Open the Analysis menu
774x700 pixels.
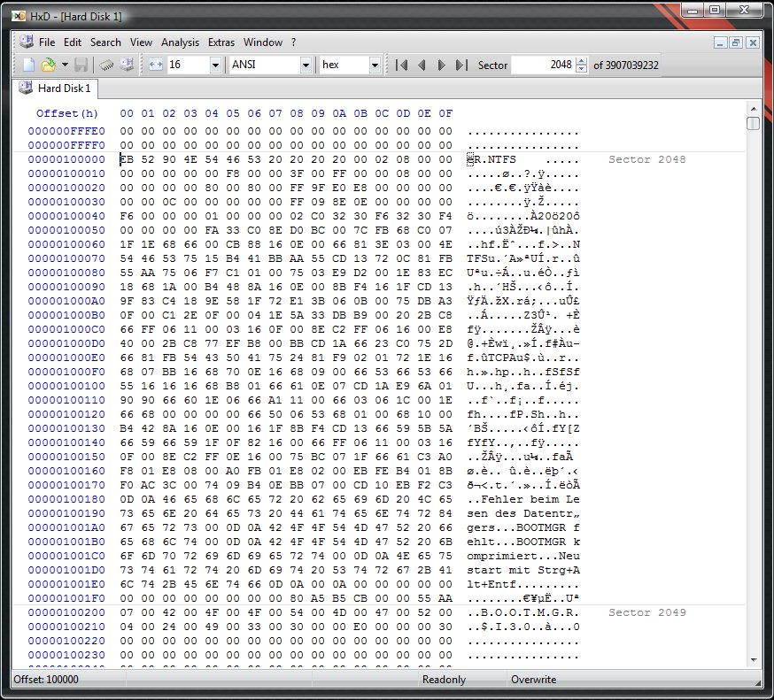coord(180,42)
